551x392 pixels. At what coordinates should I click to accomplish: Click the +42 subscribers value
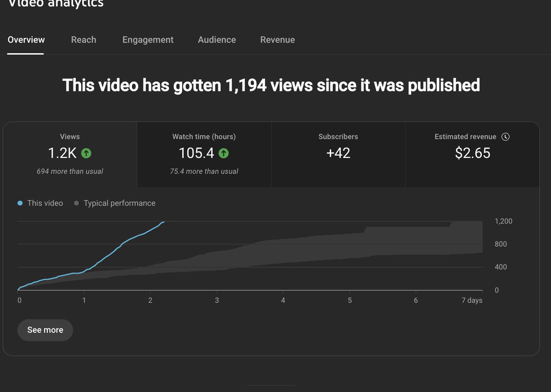point(338,153)
